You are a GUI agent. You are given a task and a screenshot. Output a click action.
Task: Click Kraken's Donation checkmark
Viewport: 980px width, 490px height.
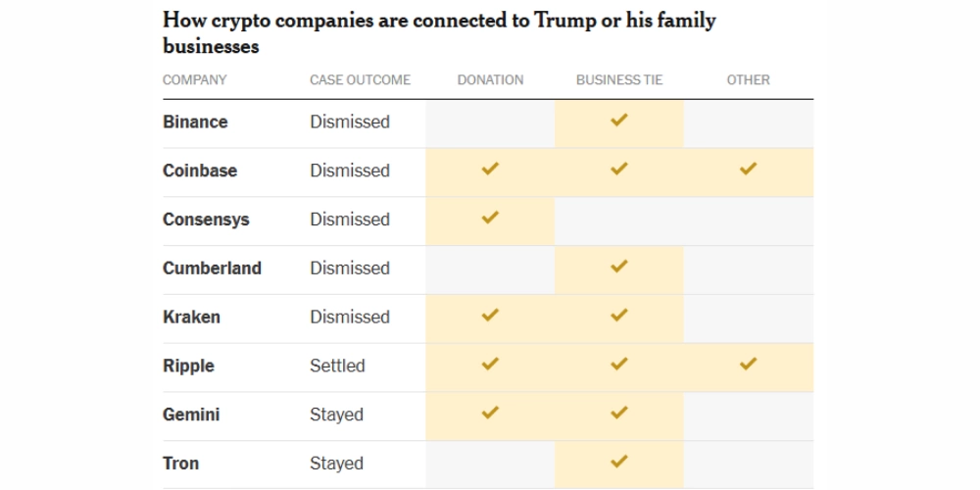490,316
